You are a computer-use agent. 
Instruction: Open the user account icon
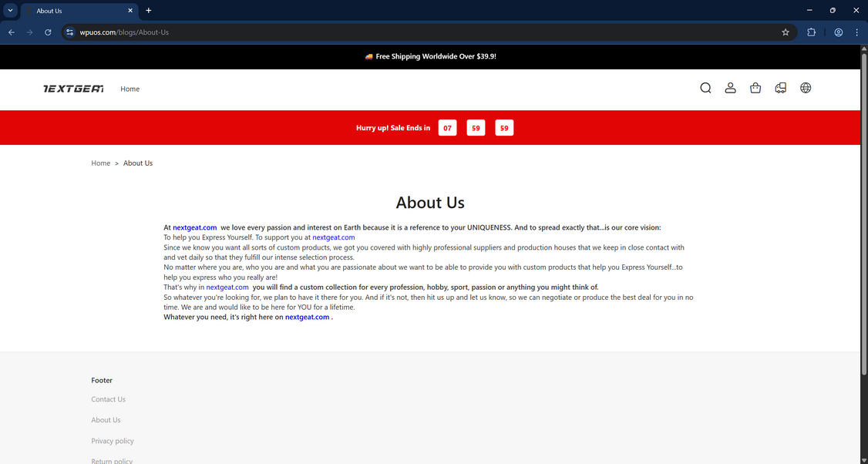click(x=730, y=88)
